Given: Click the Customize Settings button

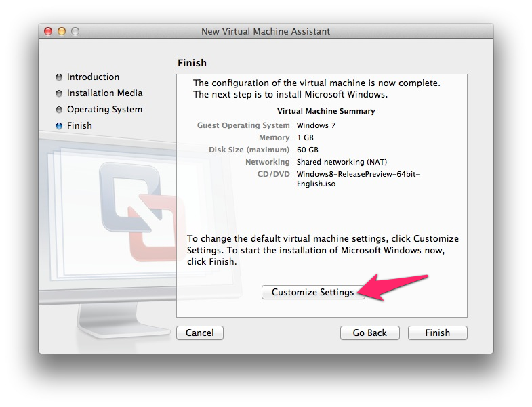Looking at the screenshot, I should tap(312, 292).
